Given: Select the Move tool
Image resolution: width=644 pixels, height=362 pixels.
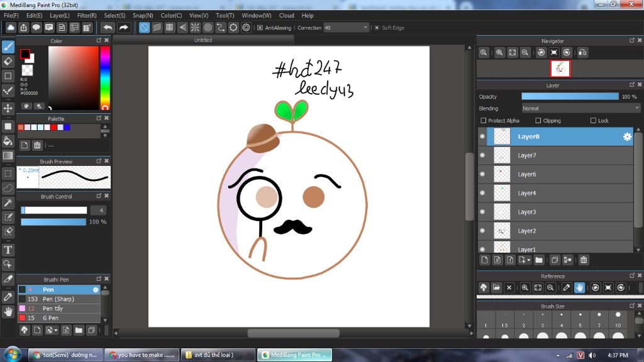Looking at the screenshot, I should tap(8, 108).
